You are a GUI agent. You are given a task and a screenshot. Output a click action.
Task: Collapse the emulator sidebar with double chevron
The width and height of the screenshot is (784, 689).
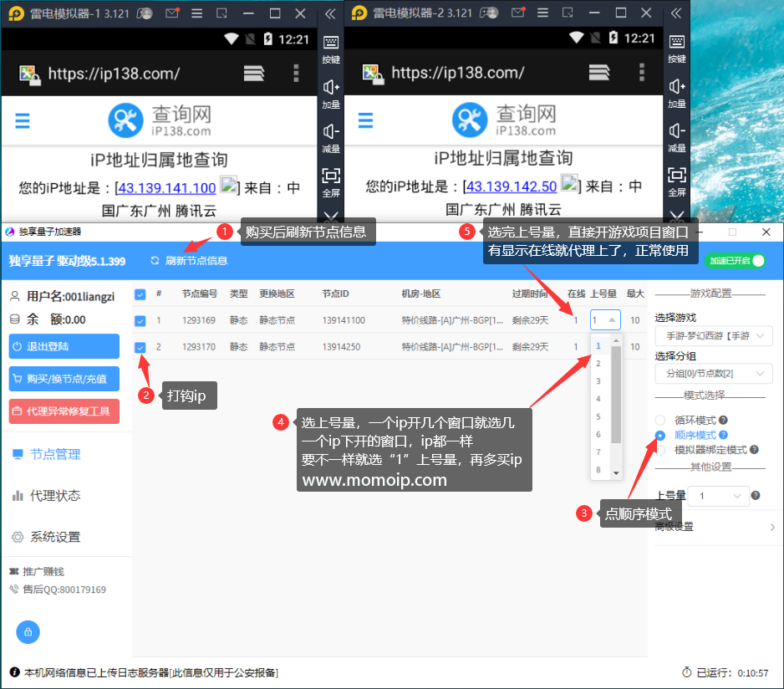coord(677,12)
